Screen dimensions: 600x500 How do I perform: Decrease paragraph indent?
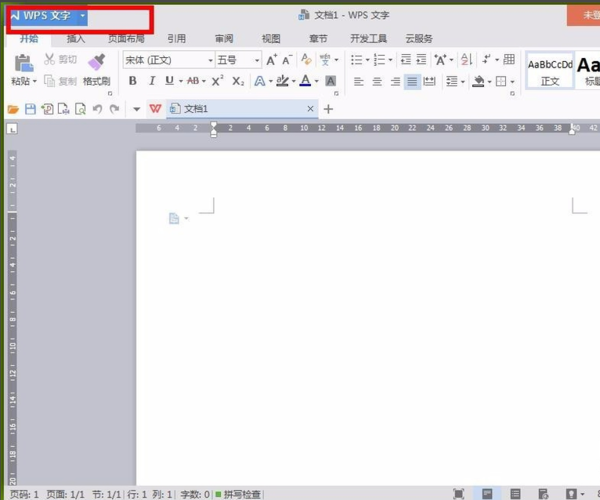(406, 60)
